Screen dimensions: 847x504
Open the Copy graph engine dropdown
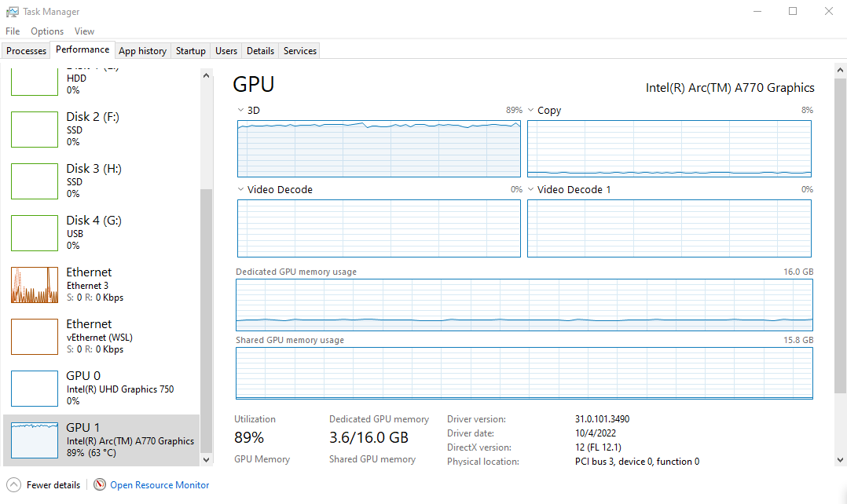point(530,110)
